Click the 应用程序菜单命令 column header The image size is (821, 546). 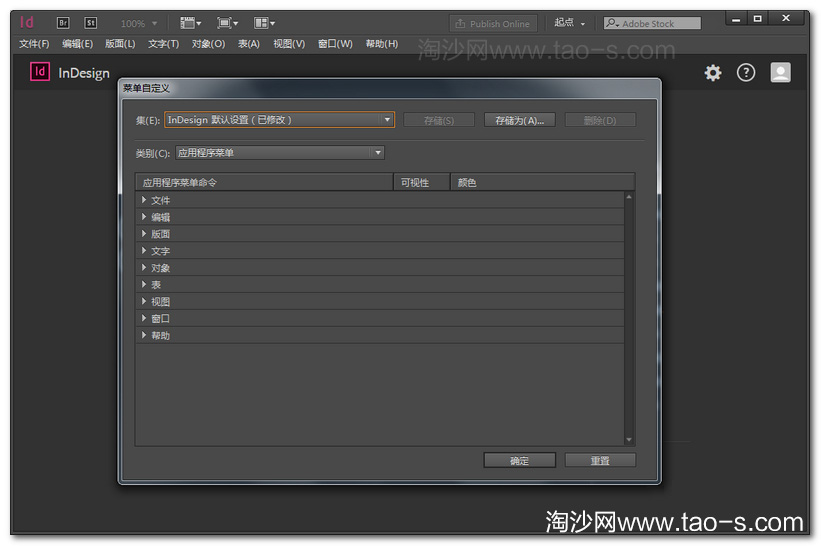pos(264,182)
